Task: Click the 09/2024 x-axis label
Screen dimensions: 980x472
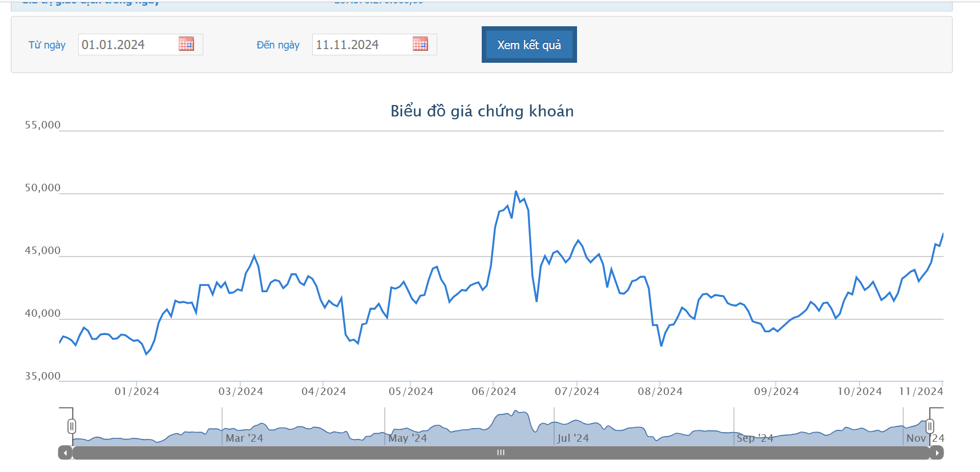Action: (x=776, y=392)
